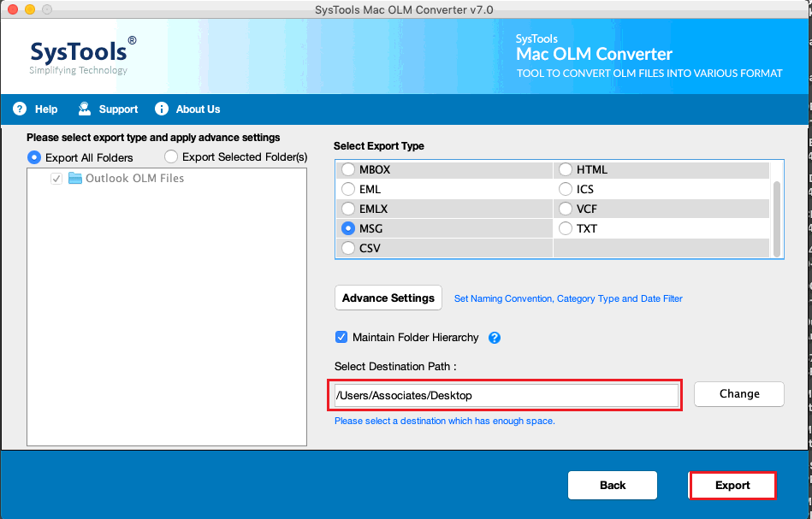Choose HTML export type
Image resolution: width=812 pixels, height=519 pixels.
click(x=566, y=169)
